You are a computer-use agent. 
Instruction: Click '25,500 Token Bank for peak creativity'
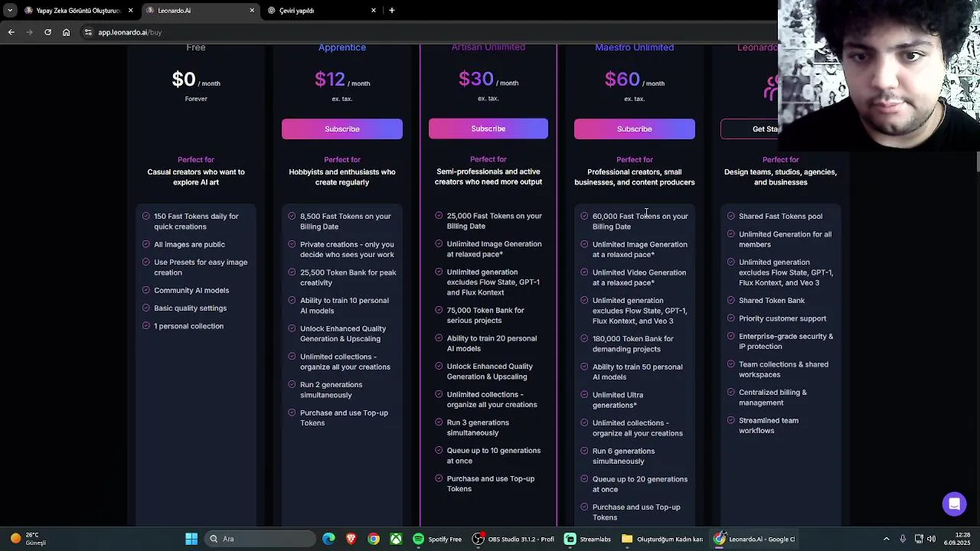pos(348,277)
